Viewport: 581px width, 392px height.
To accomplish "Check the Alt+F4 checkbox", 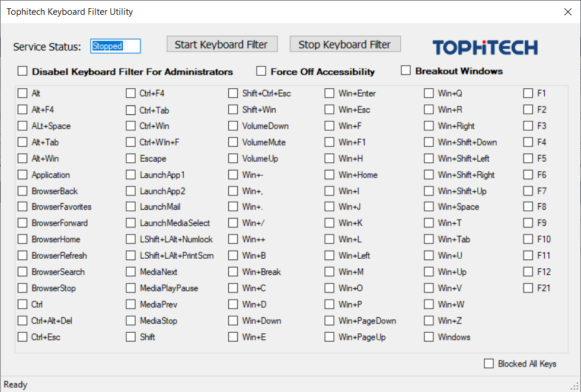I will pos(23,110).
